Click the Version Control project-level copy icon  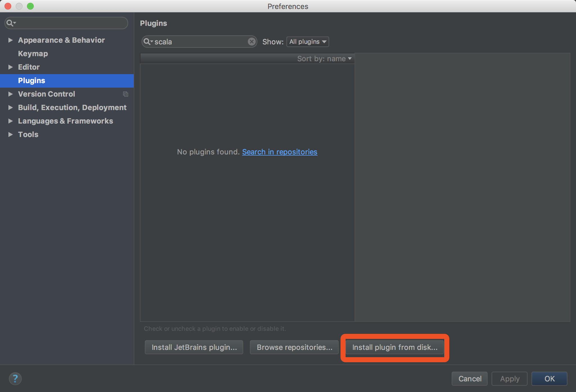point(125,94)
